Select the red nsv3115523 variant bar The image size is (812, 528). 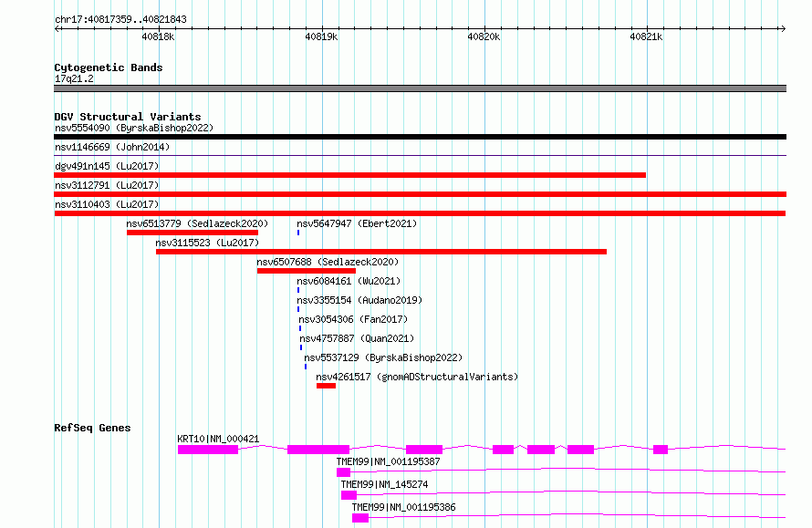coord(381,252)
